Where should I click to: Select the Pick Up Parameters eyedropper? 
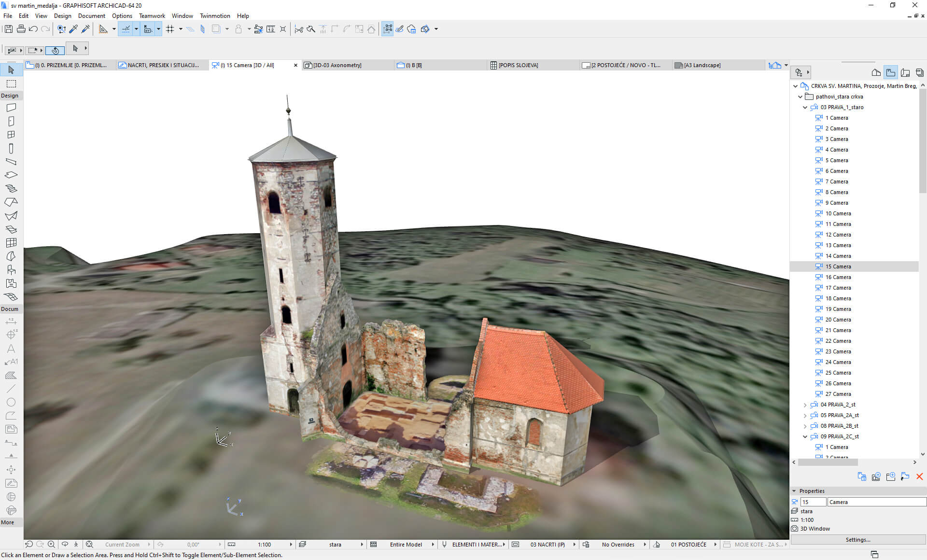[73, 29]
